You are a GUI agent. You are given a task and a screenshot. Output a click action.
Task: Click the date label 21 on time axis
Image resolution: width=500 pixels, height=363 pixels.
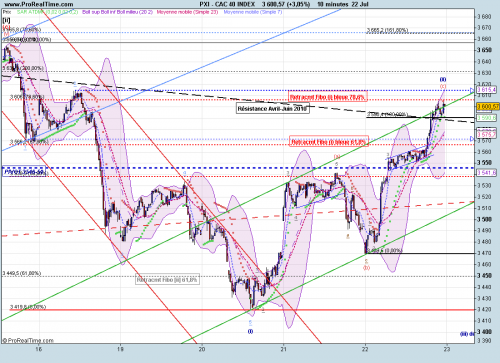pos(284,349)
